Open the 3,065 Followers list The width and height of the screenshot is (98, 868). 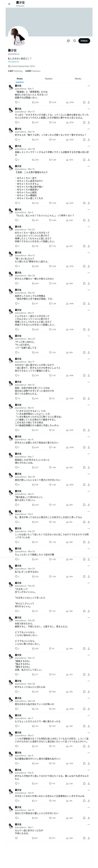coord(33,71)
